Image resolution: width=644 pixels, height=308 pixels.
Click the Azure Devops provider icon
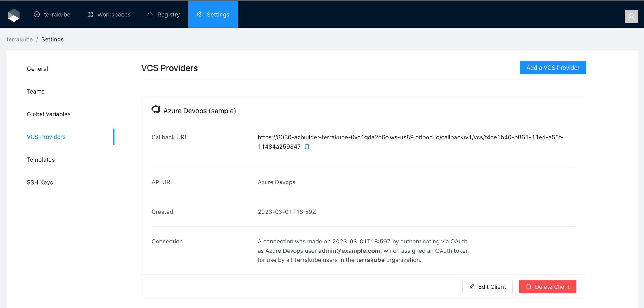156,109
